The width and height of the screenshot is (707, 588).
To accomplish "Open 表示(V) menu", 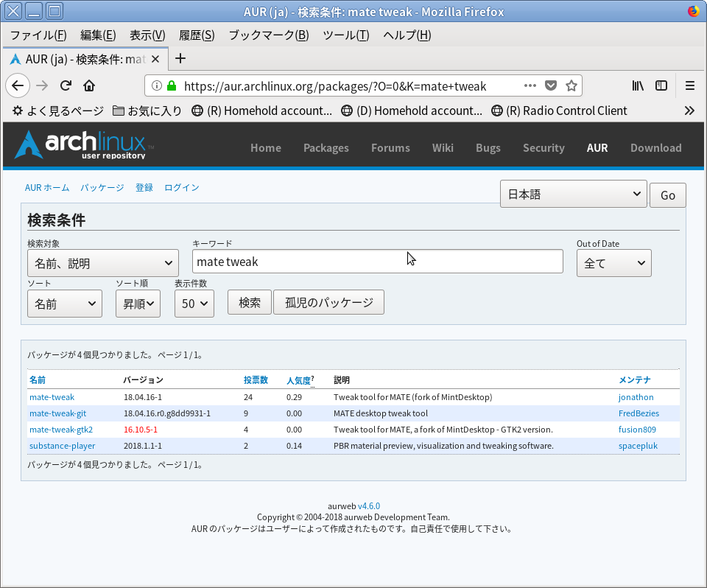I will point(147,35).
